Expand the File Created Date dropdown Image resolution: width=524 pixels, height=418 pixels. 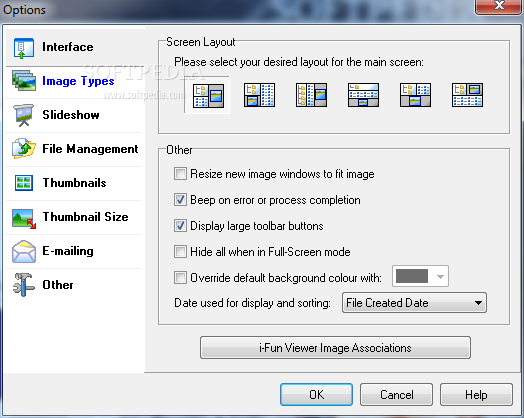click(414, 303)
